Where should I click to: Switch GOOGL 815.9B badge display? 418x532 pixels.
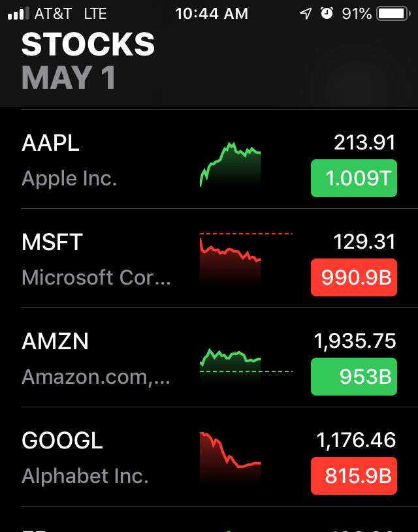[x=354, y=476]
